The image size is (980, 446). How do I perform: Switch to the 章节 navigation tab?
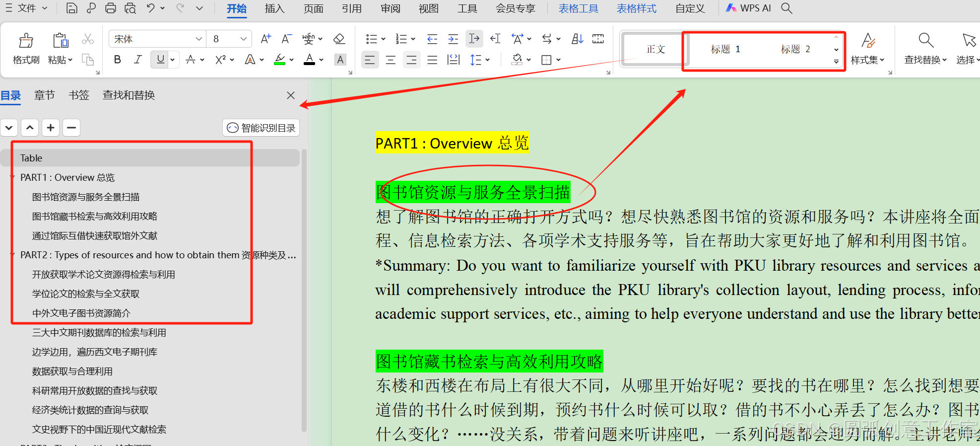(x=44, y=95)
